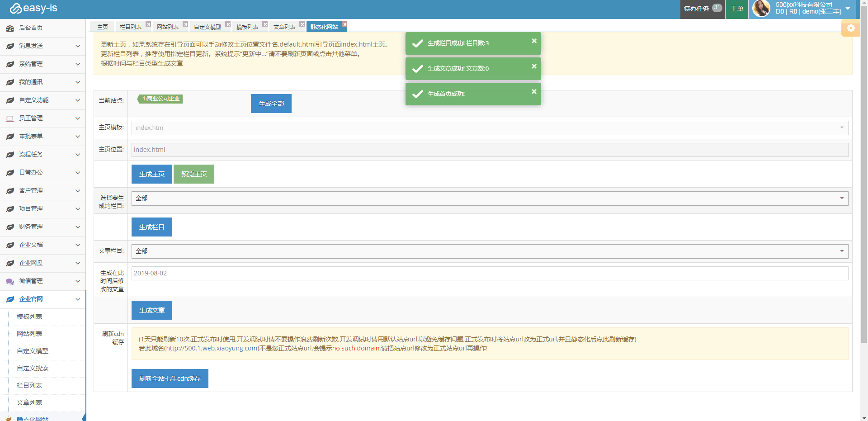Open 栏目列表 in the sidebar submenu
The height and width of the screenshot is (421, 868).
click(29, 385)
